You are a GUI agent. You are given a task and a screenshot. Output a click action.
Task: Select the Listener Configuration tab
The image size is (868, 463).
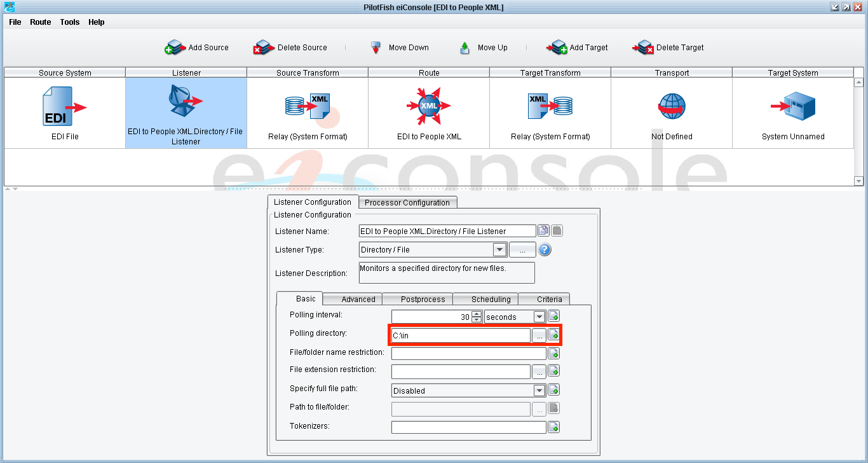coord(312,202)
